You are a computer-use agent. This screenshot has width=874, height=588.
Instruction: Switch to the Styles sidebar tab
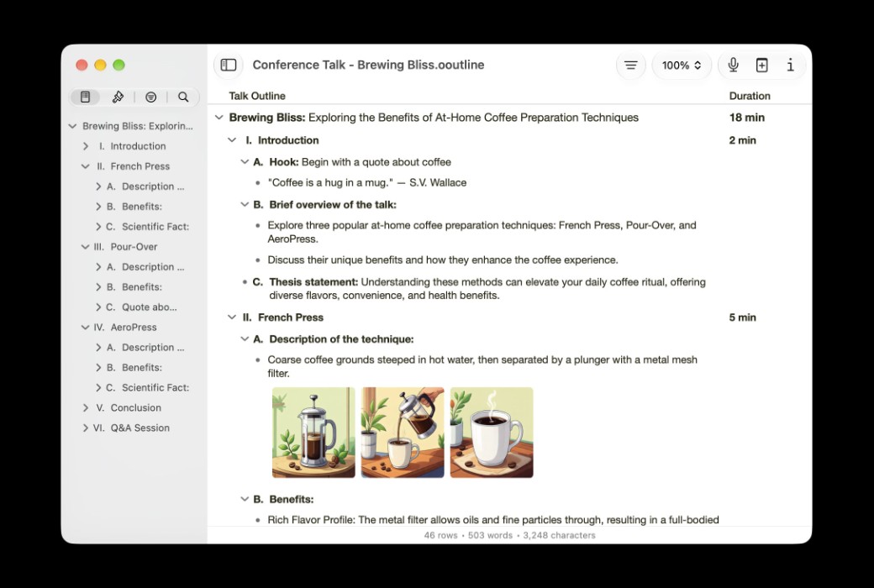[118, 97]
